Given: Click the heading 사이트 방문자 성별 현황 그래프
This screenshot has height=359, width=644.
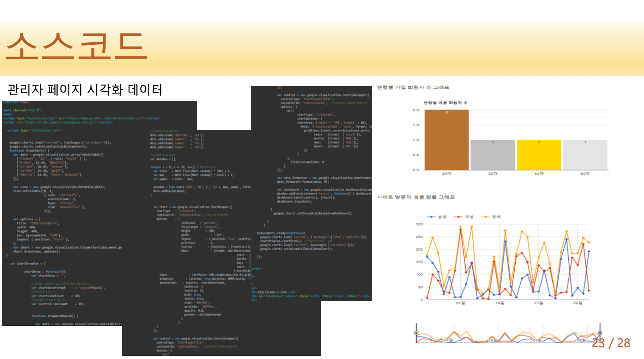Looking at the screenshot, I should tap(416, 197).
